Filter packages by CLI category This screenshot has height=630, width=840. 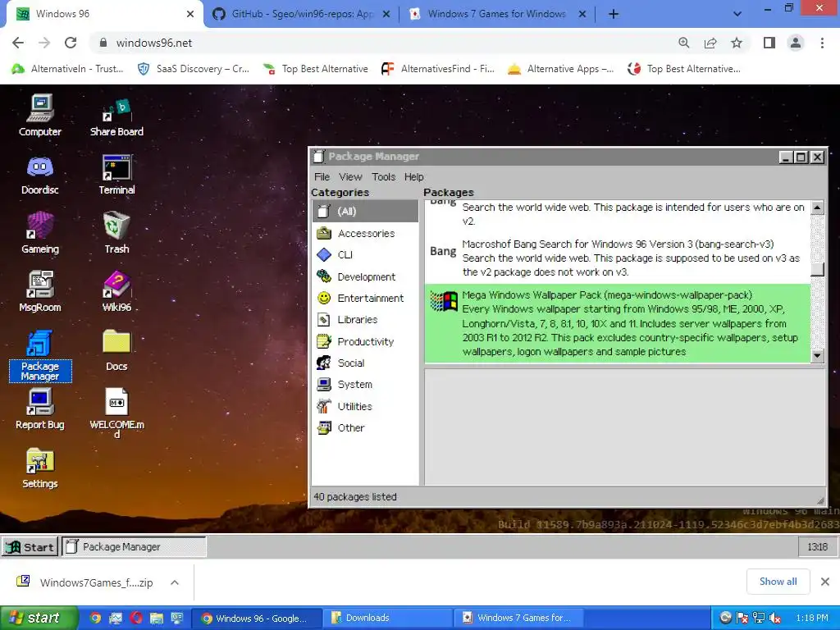365,254
